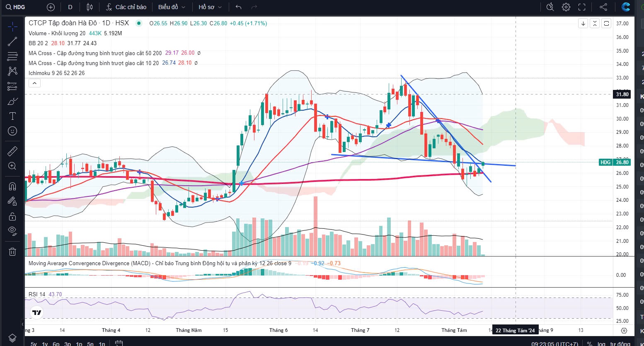Select 5n time range
This screenshot has height=346, width=644.
click(90, 344)
